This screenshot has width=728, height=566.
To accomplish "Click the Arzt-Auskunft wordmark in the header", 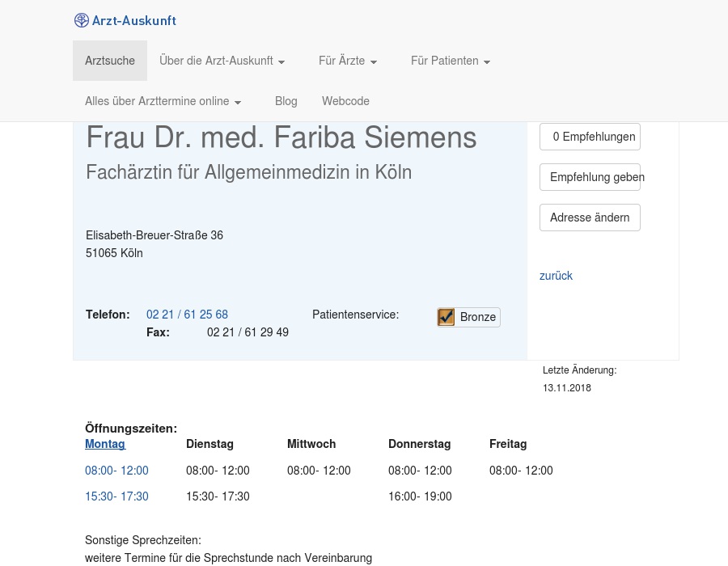I will (134, 20).
